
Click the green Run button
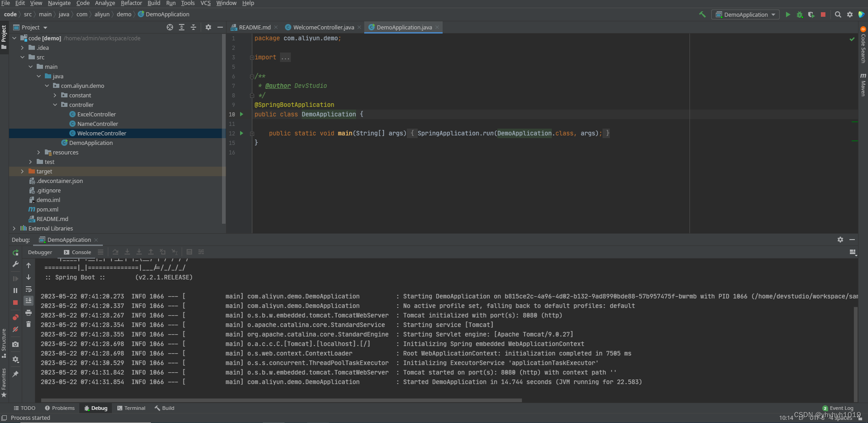tap(788, 14)
